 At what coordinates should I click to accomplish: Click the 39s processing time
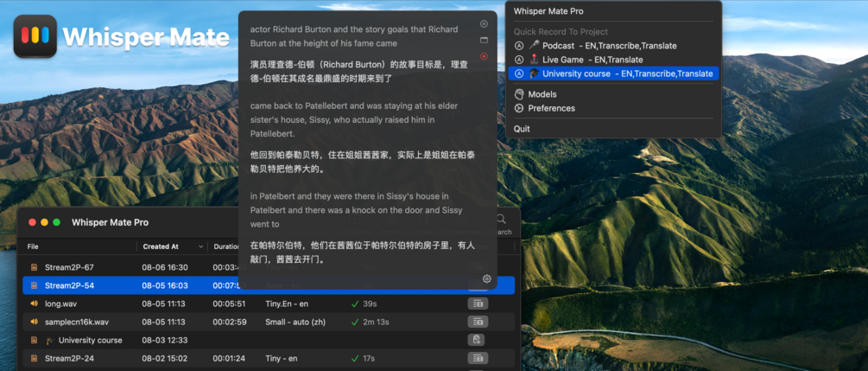(370, 304)
